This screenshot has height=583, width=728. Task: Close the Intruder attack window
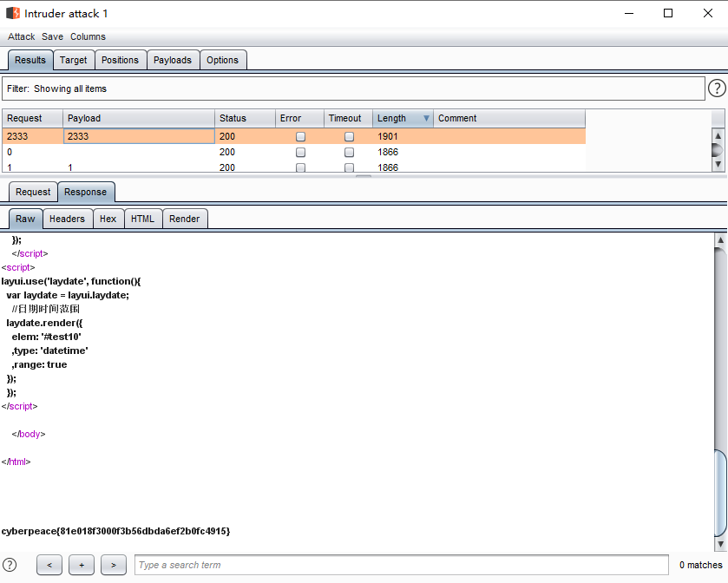pyautogui.click(x=708, y=13)
